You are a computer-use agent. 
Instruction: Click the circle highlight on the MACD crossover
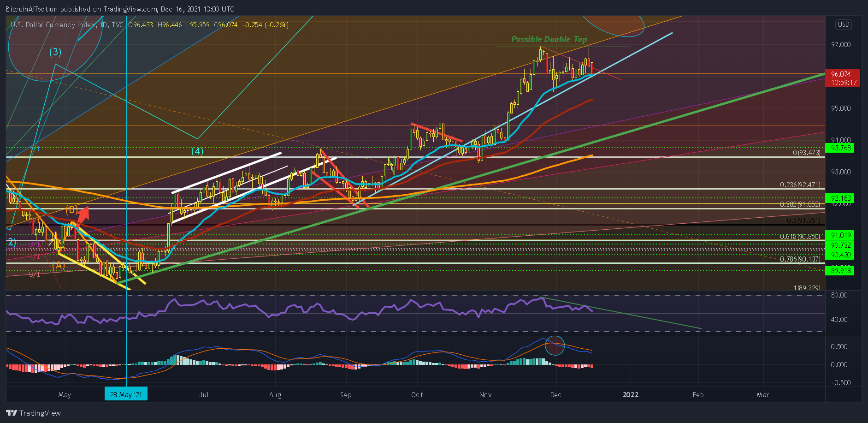[x=555, y=345]
